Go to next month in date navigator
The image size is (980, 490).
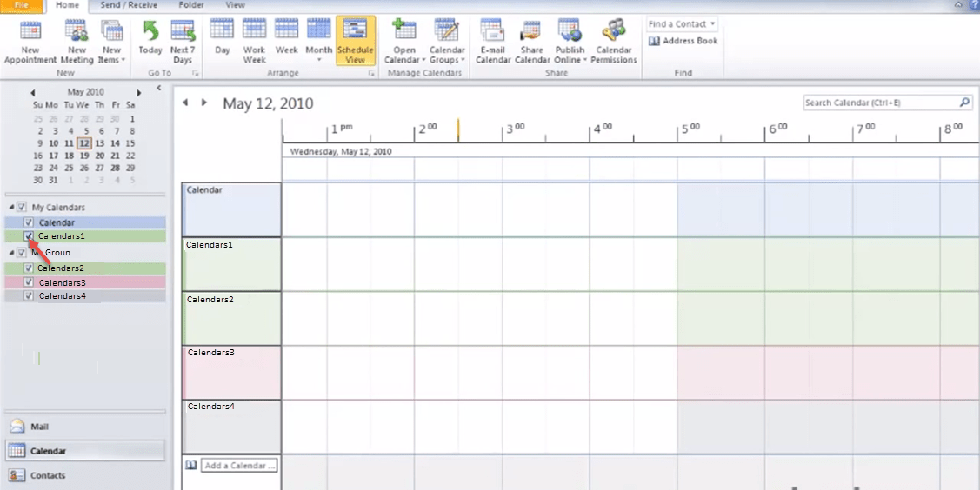coord(139,92)
